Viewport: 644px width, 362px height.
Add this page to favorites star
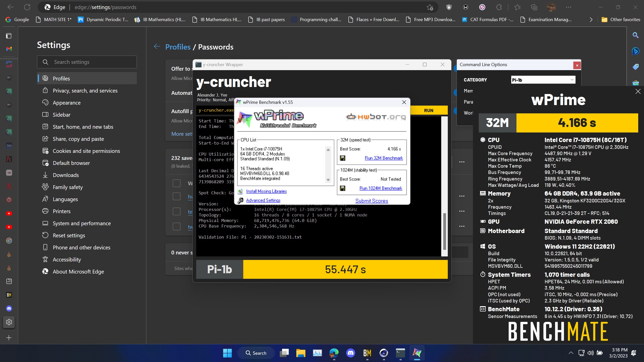point(430,7)
